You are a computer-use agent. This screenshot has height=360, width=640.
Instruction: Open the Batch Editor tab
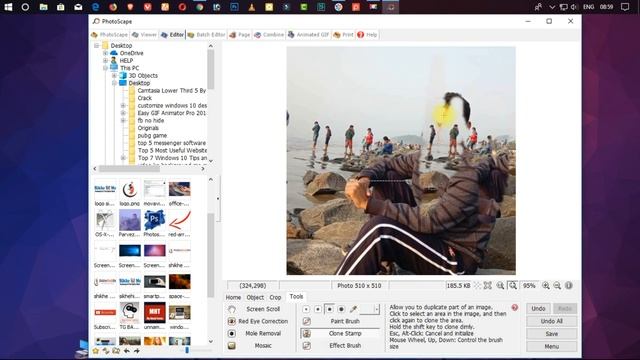[x=207, y=35]
